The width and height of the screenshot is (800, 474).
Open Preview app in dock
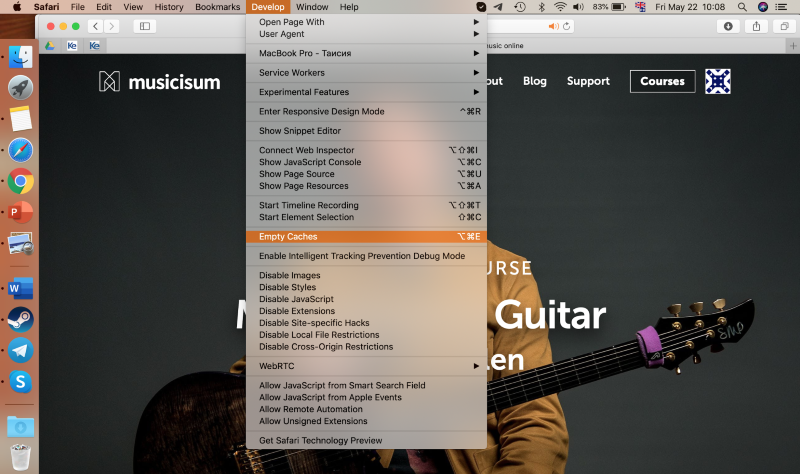click(x=20, y=243)
